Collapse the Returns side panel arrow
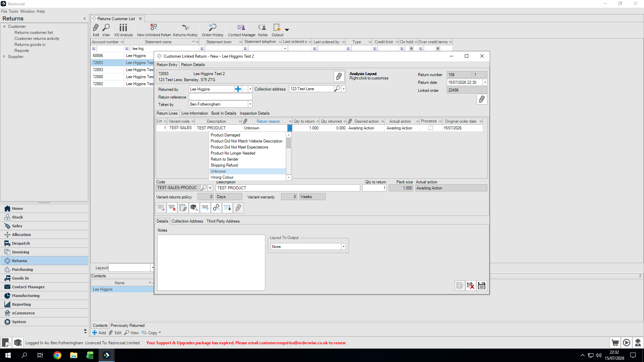This screenshot has width=644, height=362. 85,19
